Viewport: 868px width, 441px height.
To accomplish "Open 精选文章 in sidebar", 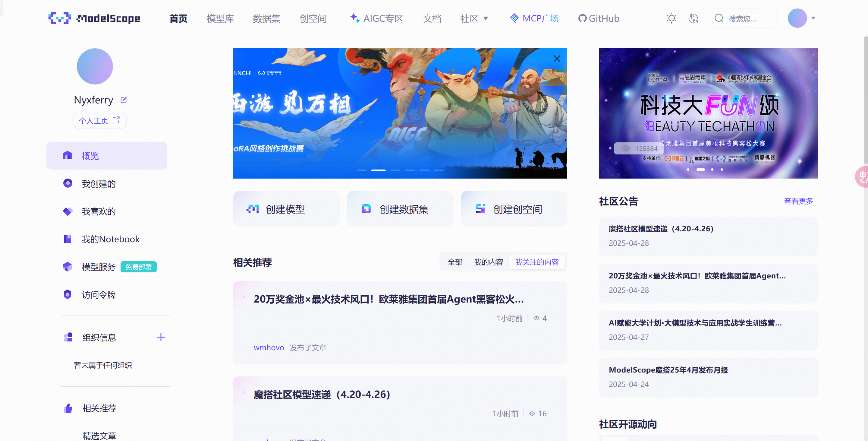I will pyautogui.click(x=99, y=436).
